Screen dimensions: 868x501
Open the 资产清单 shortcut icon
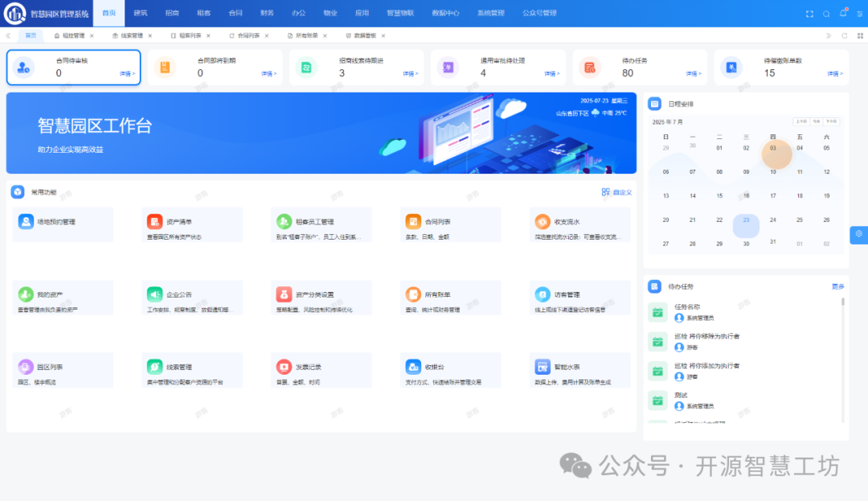(154, 221)
